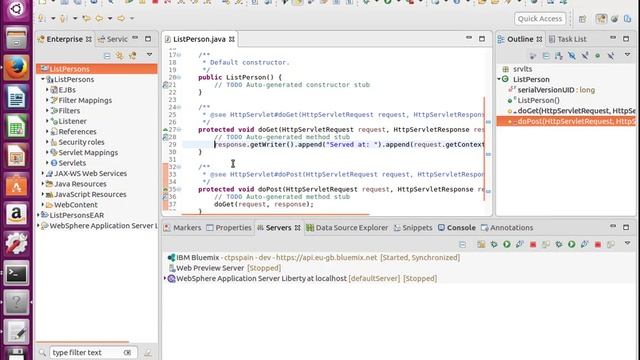
Task: Open Ubuntu Software Center launcher icon
Action: pos(16,185)
